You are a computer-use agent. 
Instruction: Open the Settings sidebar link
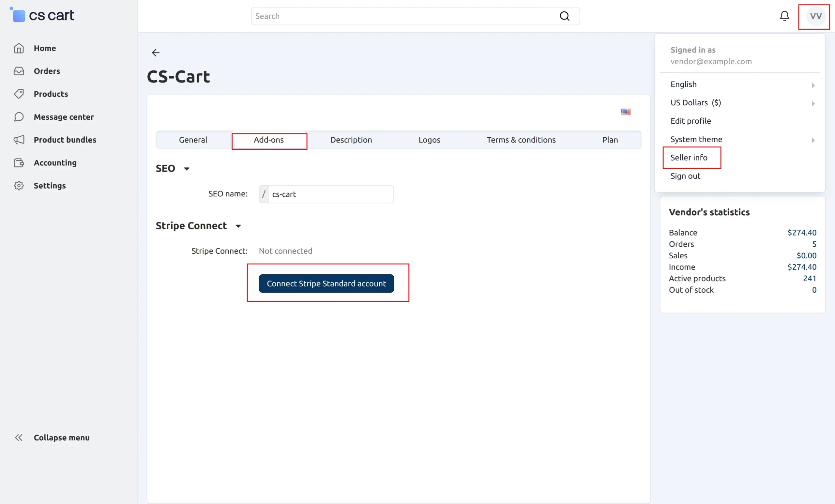pos(50,185)
